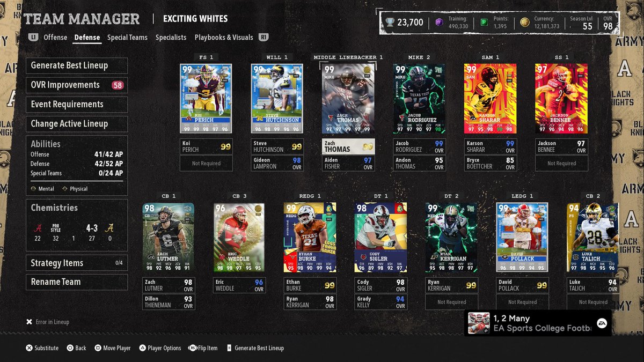Viewport: 644px width, 362px height.
Task: Click the Substitute X button icon
Action: pos(29,348)
